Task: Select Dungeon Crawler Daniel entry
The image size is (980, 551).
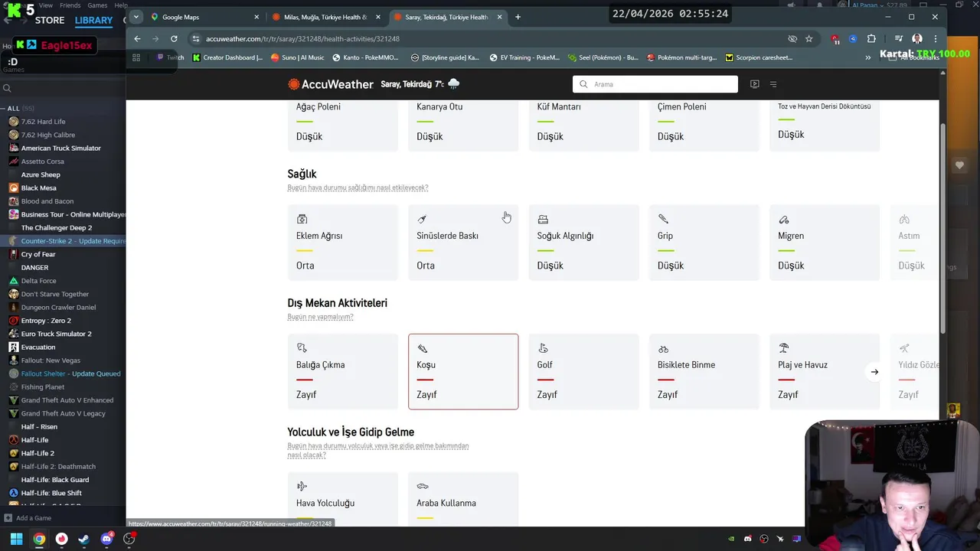Action: [63, 308]
